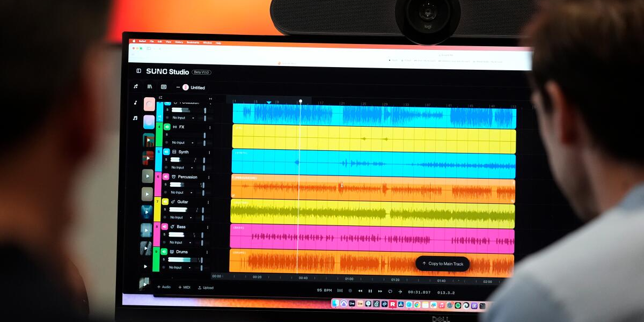Open the music note create tab
The image size is (644, 322).
(136, 86)
